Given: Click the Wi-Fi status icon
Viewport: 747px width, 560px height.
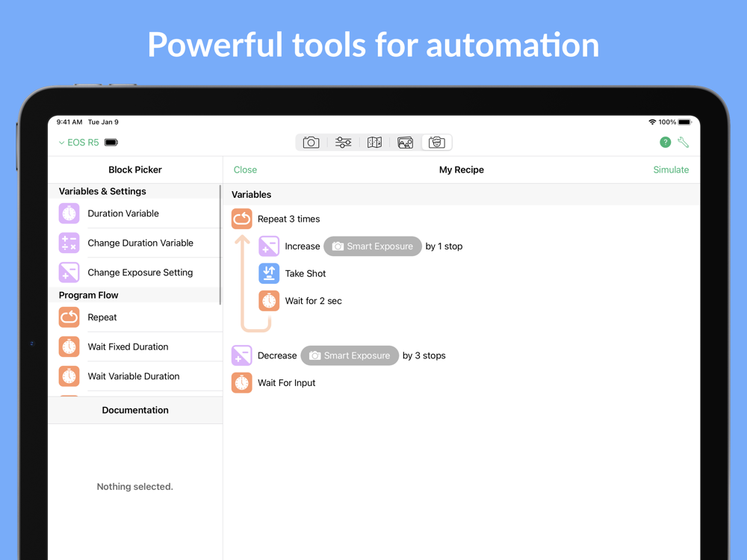Looking at the screenshot, I should click(x=652, y=122).
